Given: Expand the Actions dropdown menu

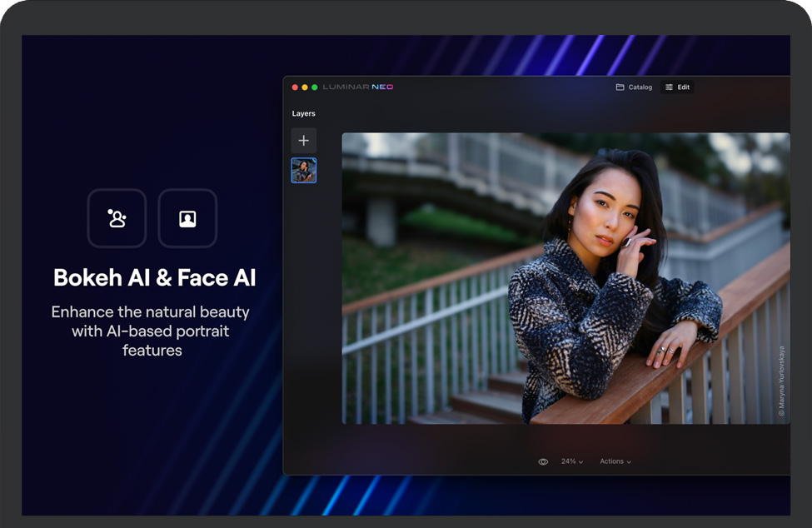Looking at the screenshot, I should (615, 461).
